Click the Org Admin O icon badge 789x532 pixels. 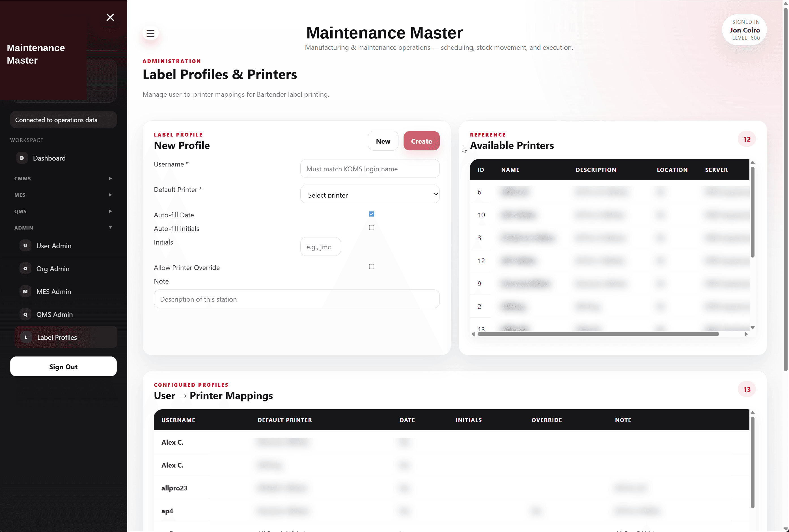[x=25, y=269]
